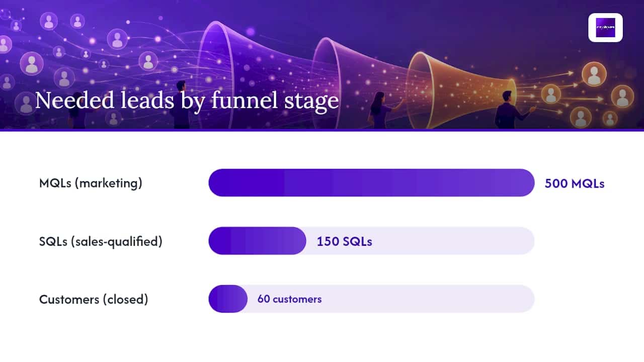The image size is (644, 362).
Task: Select the MQLs (marketing) row label
Action: (91, 183)
